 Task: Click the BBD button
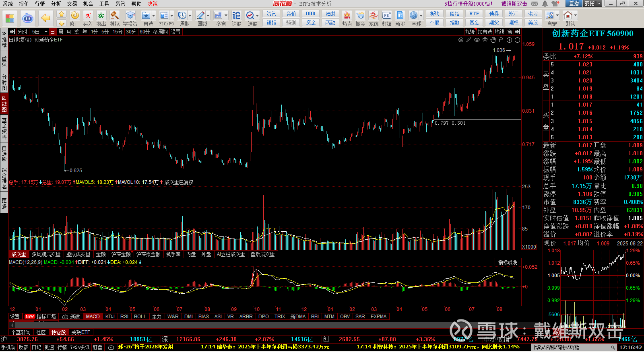tap(310, 14)
